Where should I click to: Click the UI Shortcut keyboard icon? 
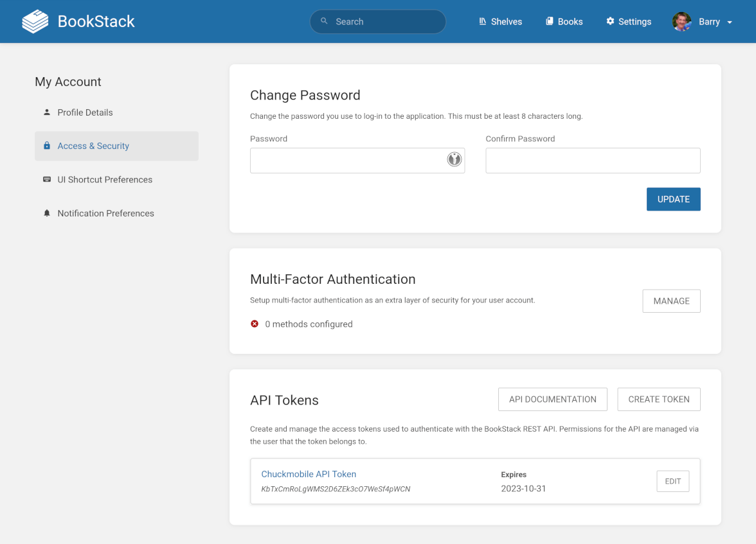point(47,179)
